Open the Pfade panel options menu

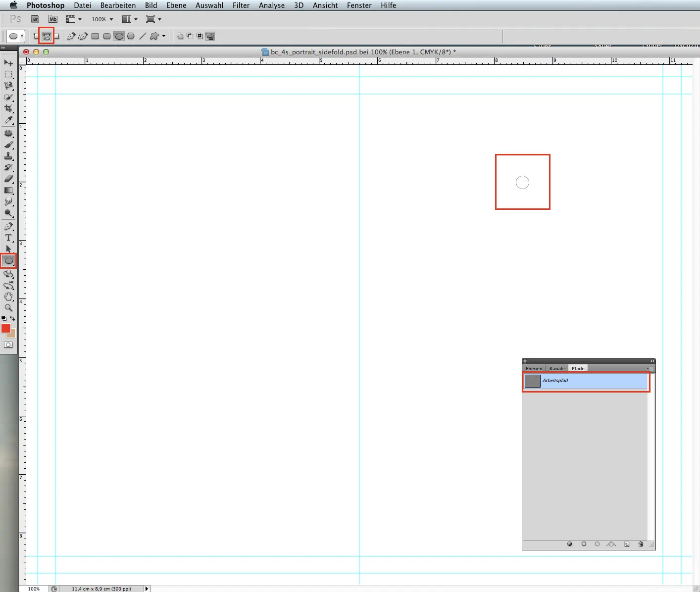(x=650, y=368)
